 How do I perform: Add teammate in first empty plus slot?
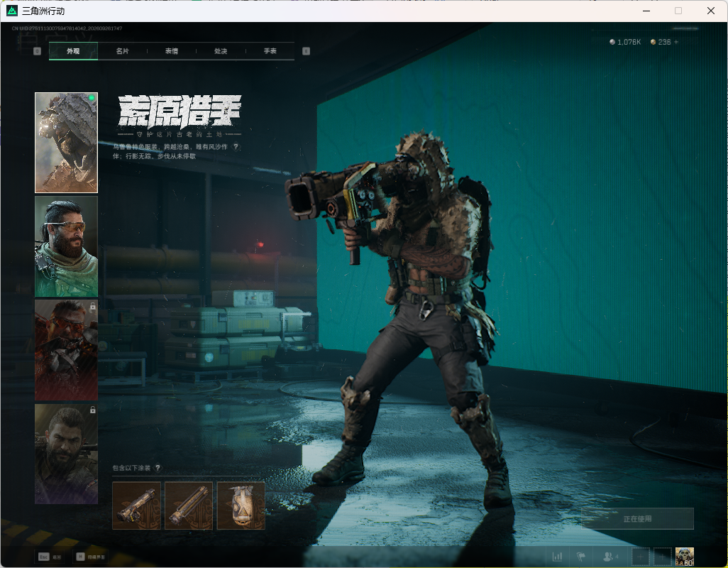click(x=640, y=557)
